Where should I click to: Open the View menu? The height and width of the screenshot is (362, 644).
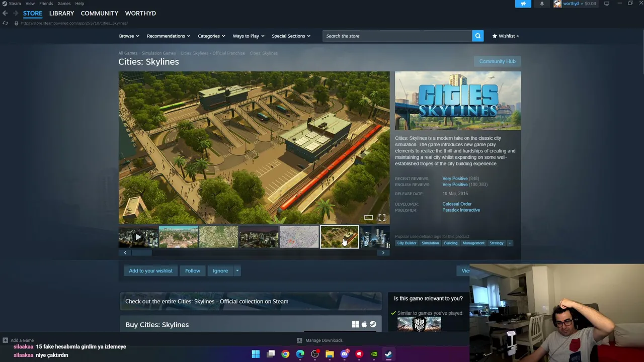(30, 4)
